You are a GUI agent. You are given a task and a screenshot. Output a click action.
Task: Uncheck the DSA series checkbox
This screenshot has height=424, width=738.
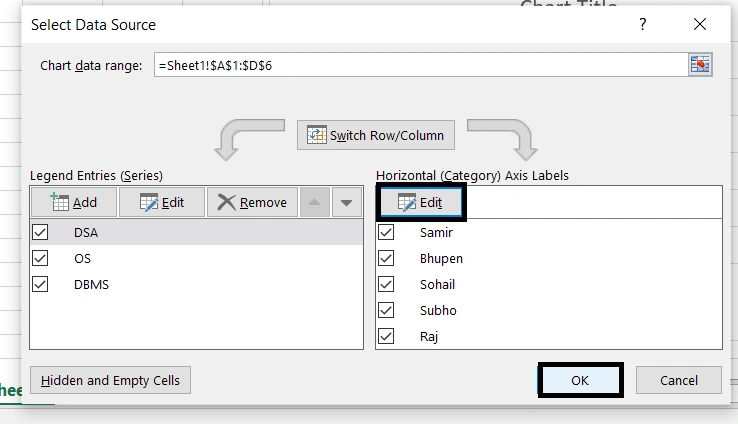(x=40, y=232)
